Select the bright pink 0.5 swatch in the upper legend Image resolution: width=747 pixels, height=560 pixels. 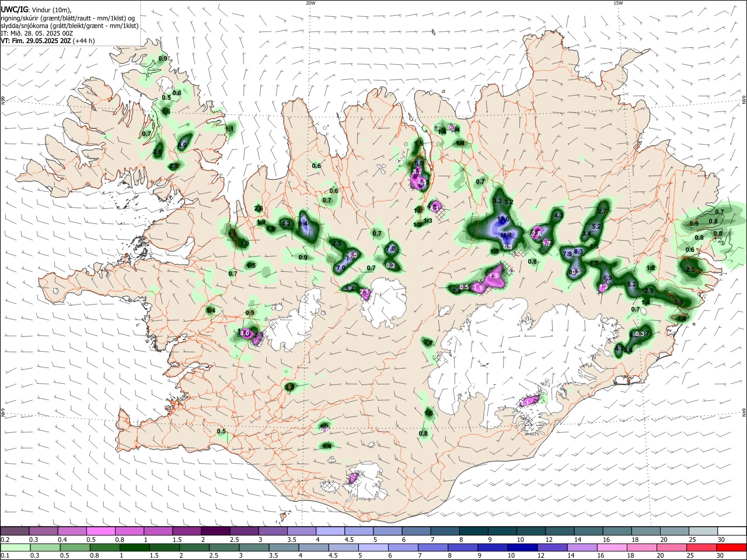click(101, 531)
